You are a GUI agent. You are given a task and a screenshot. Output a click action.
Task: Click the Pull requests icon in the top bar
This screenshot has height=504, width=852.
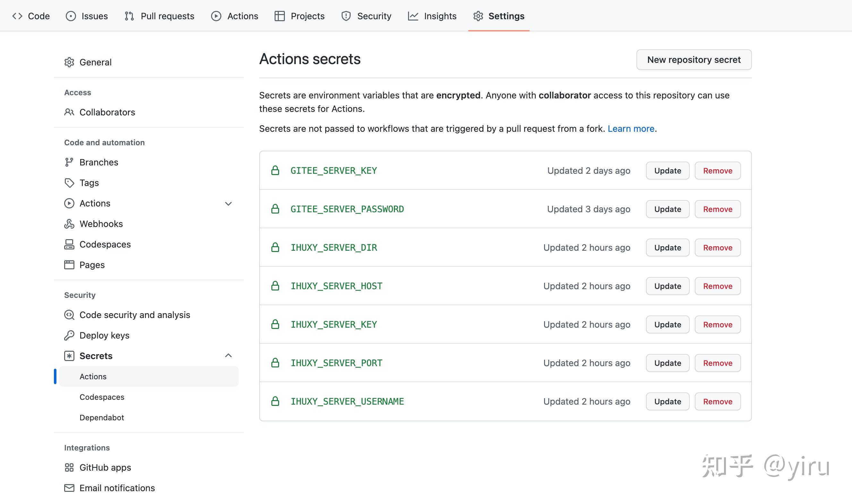point(129,16)
